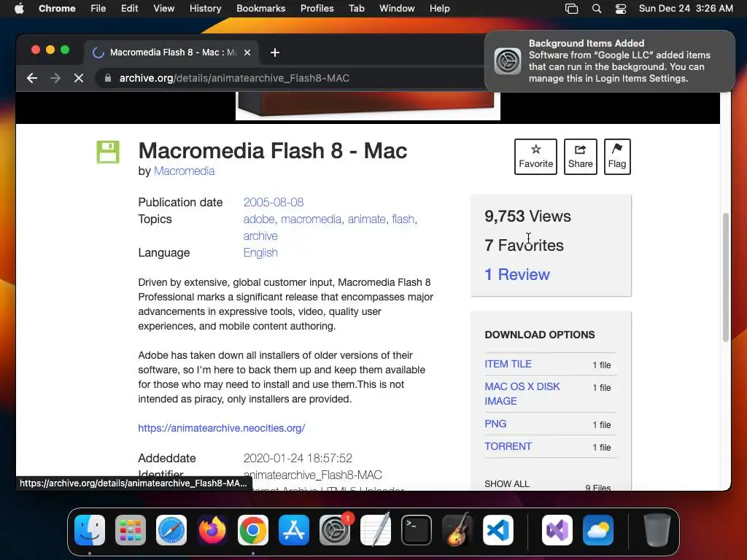Click the Flash 8 box image thumbnail
The width and height of the screenshot is (747, 560).
point(368,106)
